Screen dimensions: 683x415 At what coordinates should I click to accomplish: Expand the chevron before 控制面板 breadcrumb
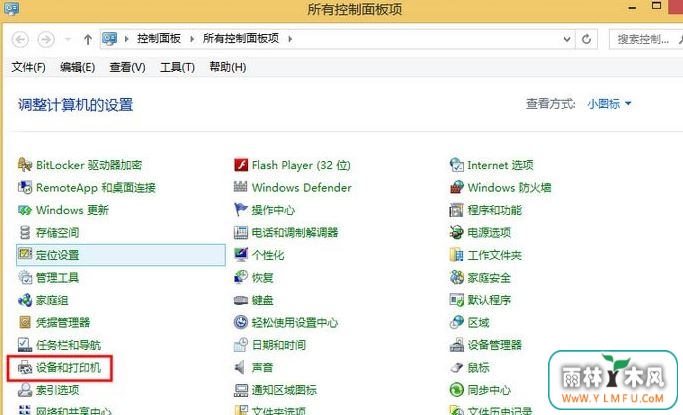click(126, 39)
